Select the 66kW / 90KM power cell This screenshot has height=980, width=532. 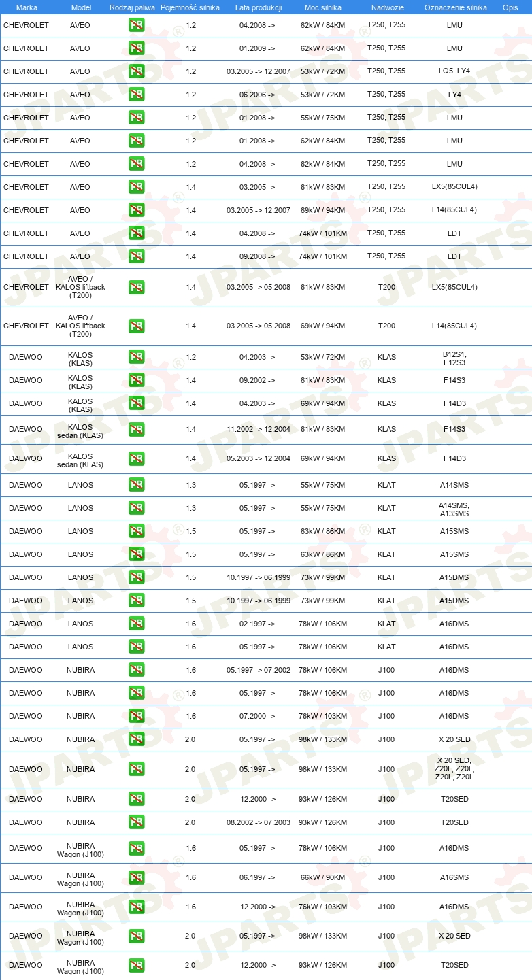322,878
